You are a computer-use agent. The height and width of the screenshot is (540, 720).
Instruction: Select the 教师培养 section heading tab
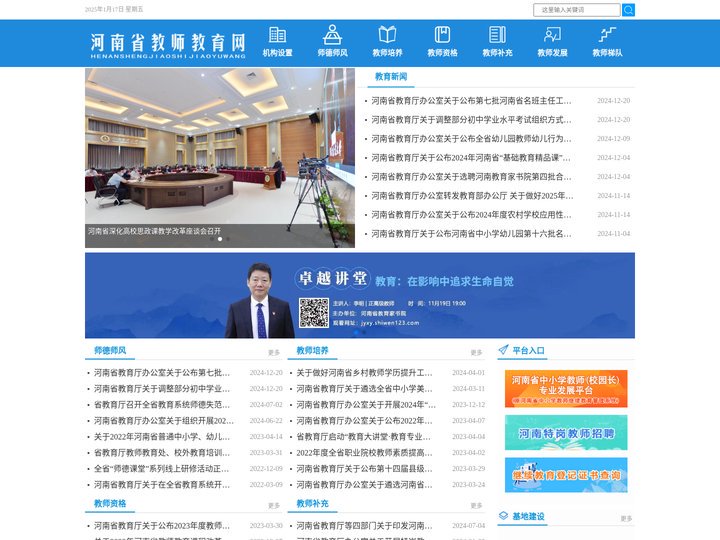[312, 350]
